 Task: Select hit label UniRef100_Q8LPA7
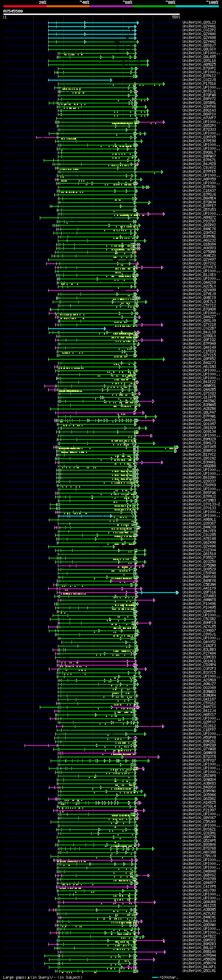tap(199, 412)
